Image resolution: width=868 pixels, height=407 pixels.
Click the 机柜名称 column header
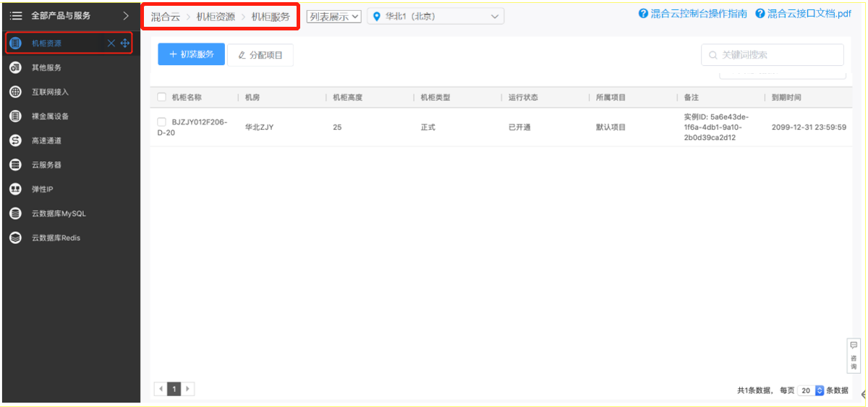pyautogui.click(x=187, y=97)
